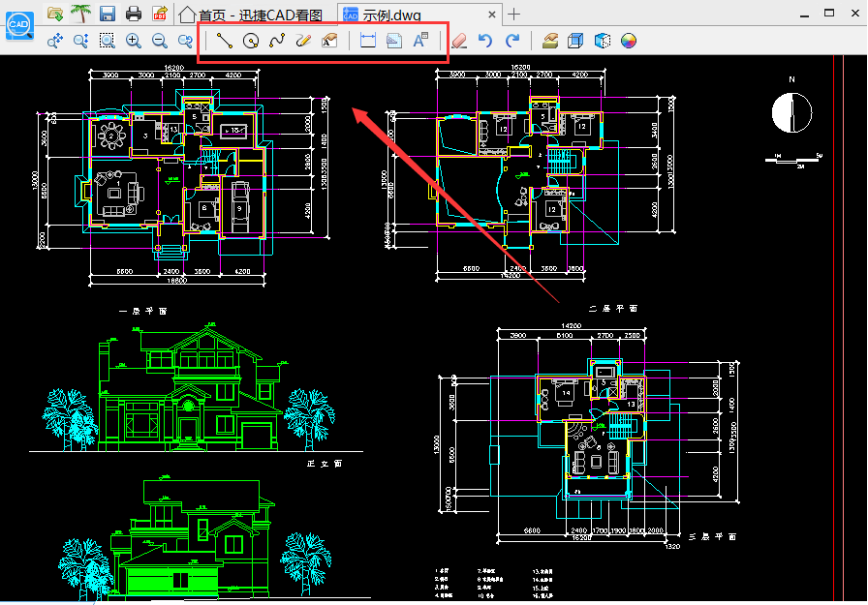Open a new tab with plus button
Screen dimensions: 868x605
click(x=513, y=15)
